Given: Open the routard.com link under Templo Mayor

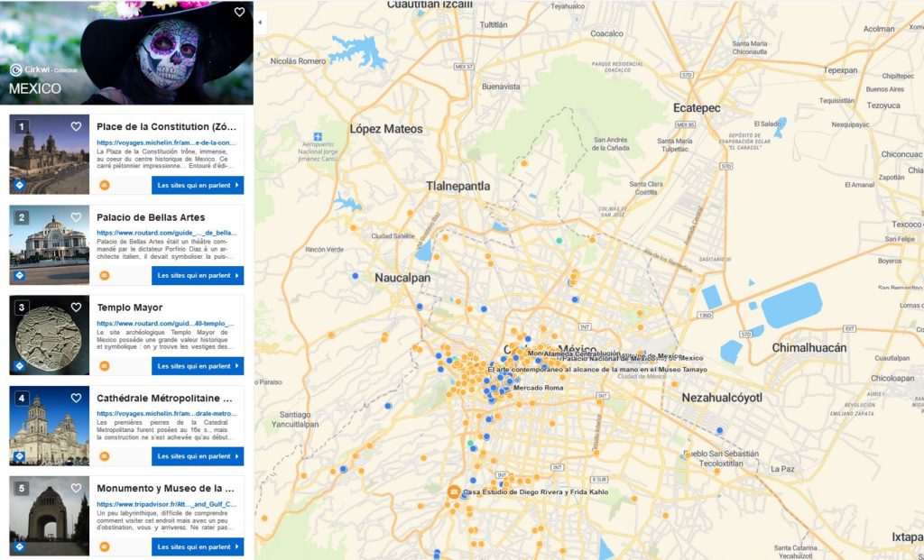Looking at the screenshot, I should 166,323.
